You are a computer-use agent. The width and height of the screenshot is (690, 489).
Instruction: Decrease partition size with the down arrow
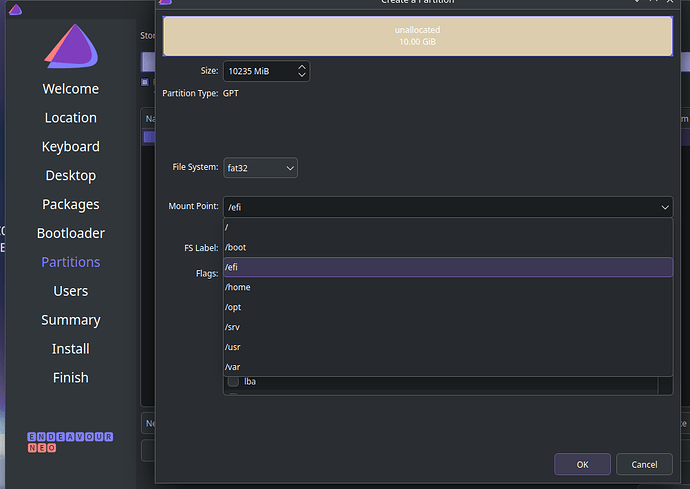click(x=302, y=75)
